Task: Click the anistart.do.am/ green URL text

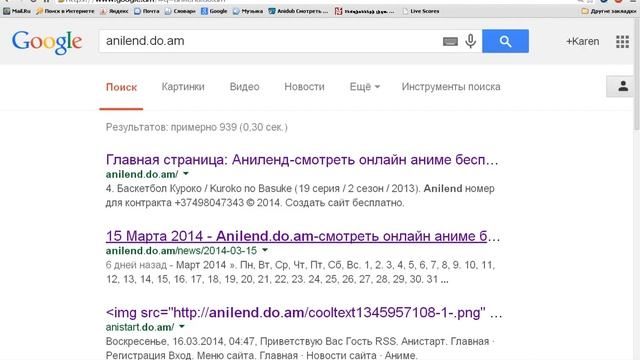Action: (x=140, y=327)
